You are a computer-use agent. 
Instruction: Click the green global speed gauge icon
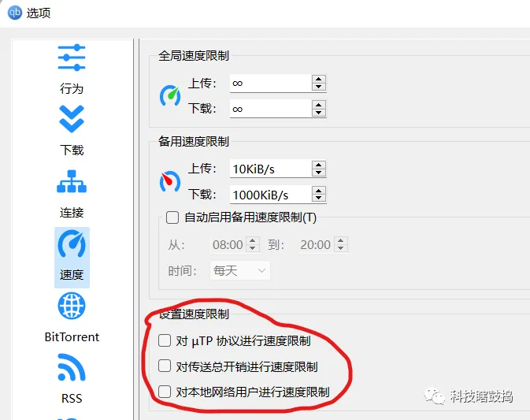[x=169, y=95]
